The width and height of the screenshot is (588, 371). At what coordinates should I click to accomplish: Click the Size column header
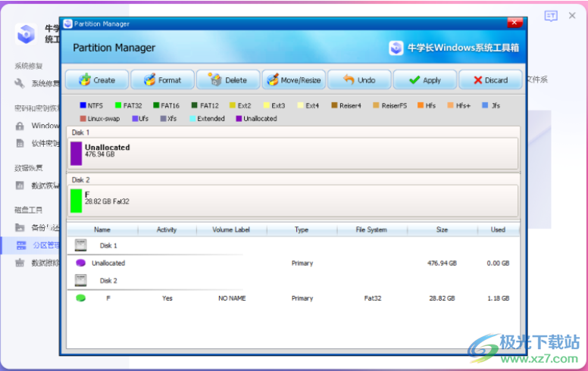pos(442,229)
